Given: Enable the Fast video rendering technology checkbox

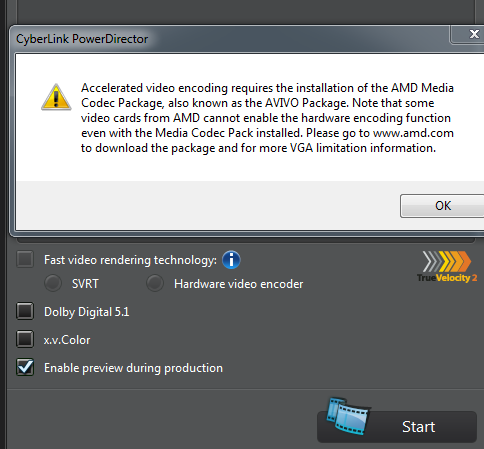Looking at the screenshot, I should pyautogui.click(x=25, y=259).
